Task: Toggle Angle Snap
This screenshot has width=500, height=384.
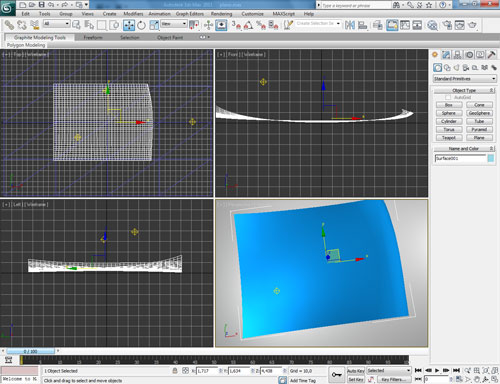Action: 248,25
